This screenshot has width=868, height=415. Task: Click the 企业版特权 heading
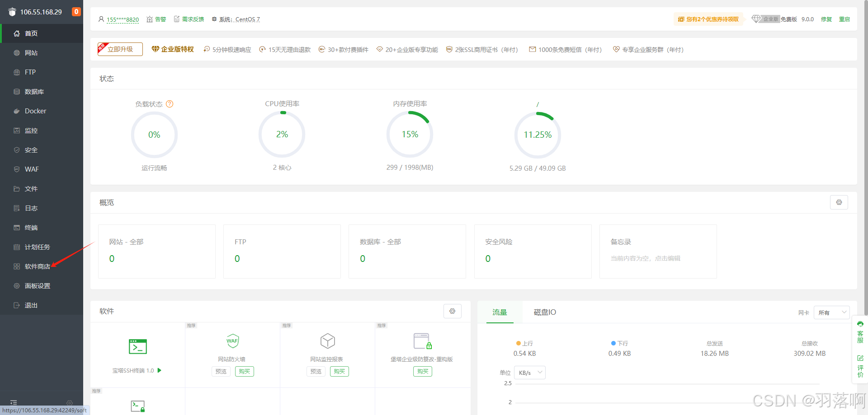tap(173, 49)
